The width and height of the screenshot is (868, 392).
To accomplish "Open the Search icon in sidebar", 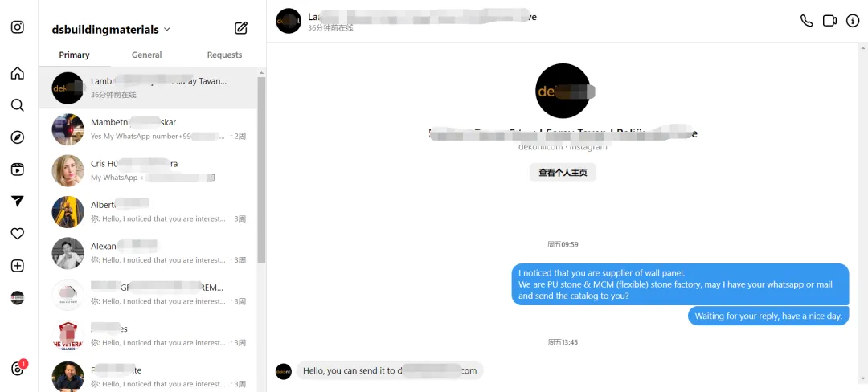I will tap(18, 105).
